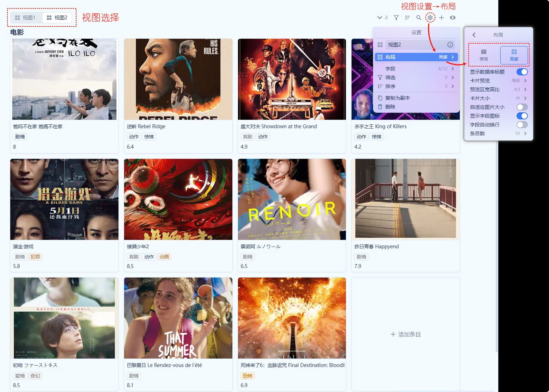Expand 卡片大小 option showing 中
Screen dimensions: 549x392
(x=499, y=98)
